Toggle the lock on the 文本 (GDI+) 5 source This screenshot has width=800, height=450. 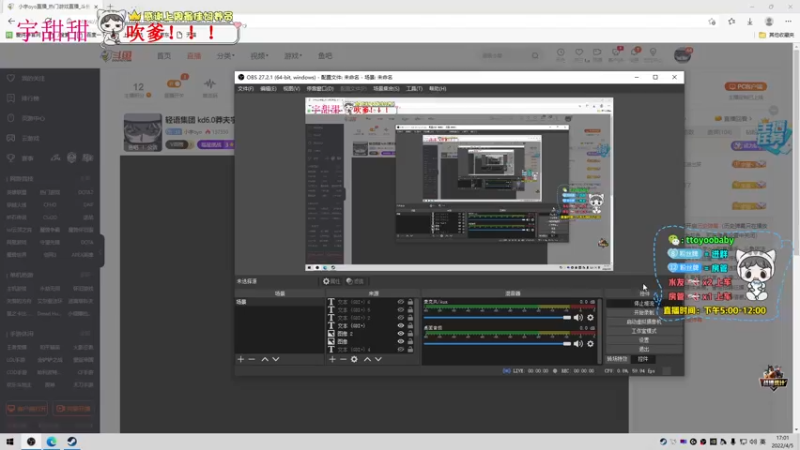pyautogui.click(x=410, y=310)
